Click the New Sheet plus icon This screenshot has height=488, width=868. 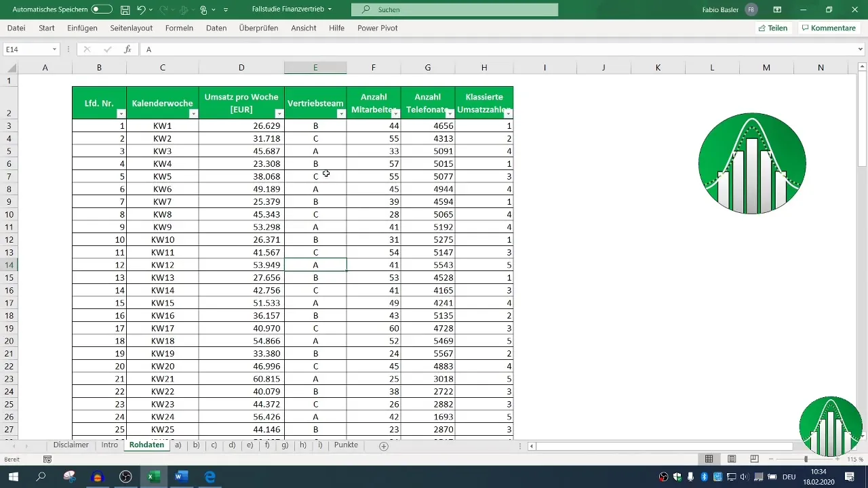384,446
